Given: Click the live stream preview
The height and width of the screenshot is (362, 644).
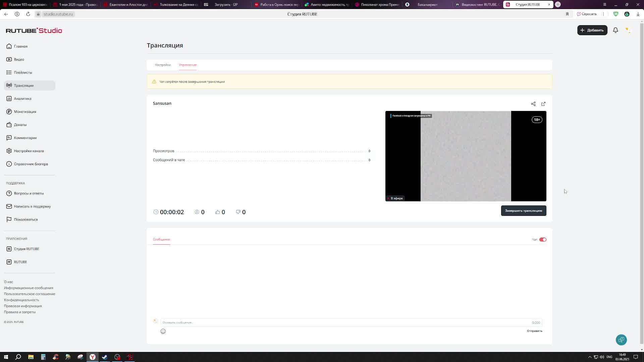Looking at the screenshot, I should [x=466, y=156].
